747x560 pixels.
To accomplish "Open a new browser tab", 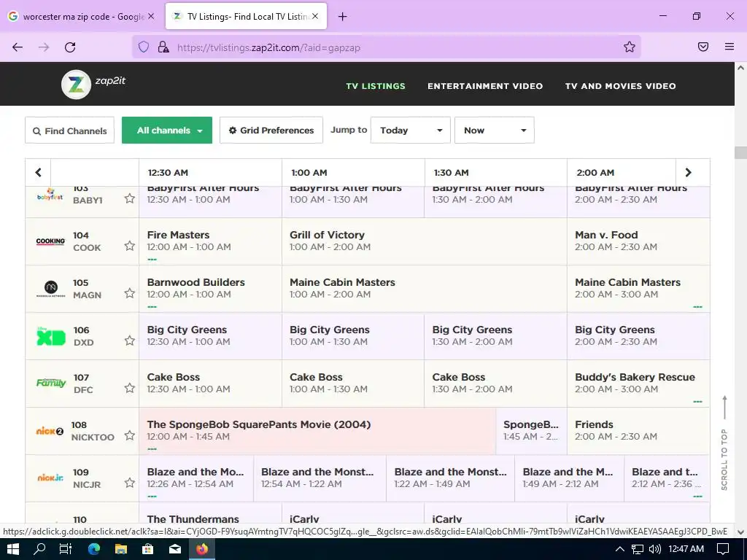I will [343, 17].
